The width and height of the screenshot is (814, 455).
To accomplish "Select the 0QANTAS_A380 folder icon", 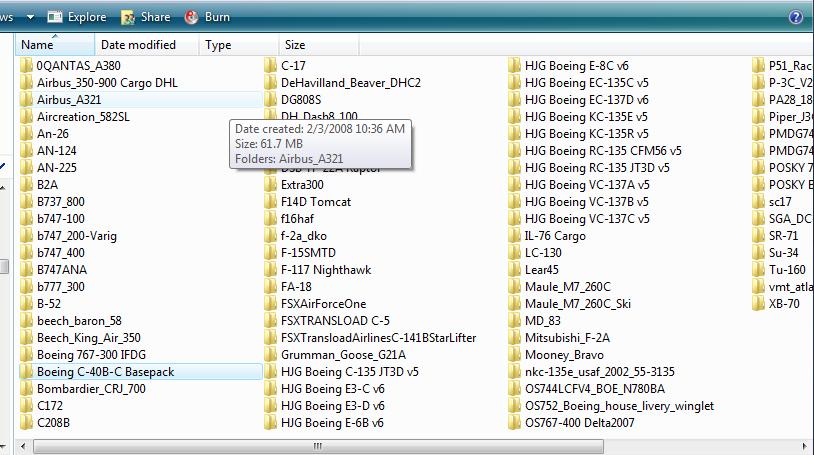I will click(26, 66).
